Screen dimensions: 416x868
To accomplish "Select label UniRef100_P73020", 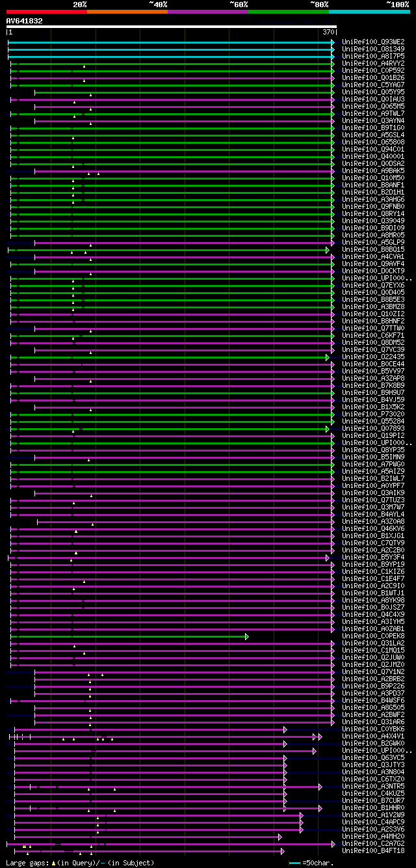I will tap(373, 414).
